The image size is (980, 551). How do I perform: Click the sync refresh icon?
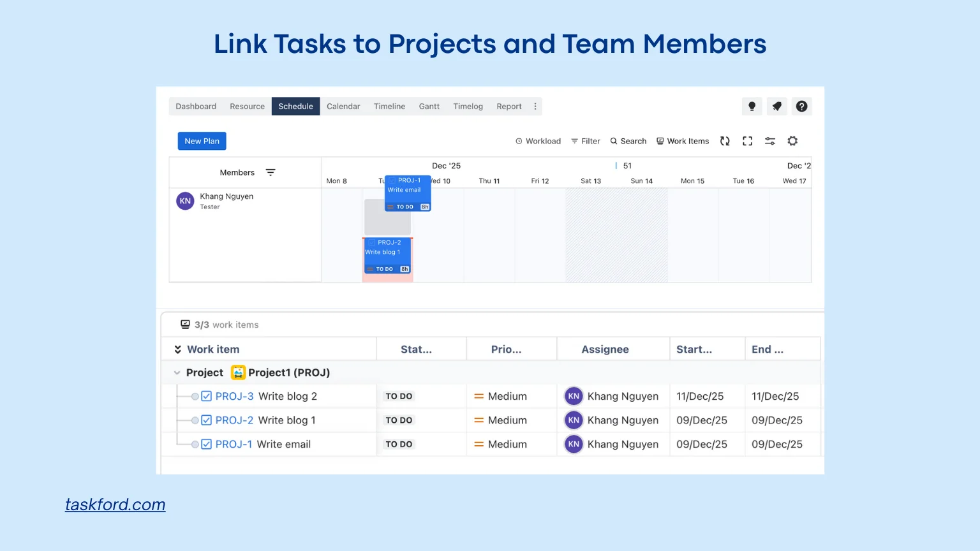[725, 141]
